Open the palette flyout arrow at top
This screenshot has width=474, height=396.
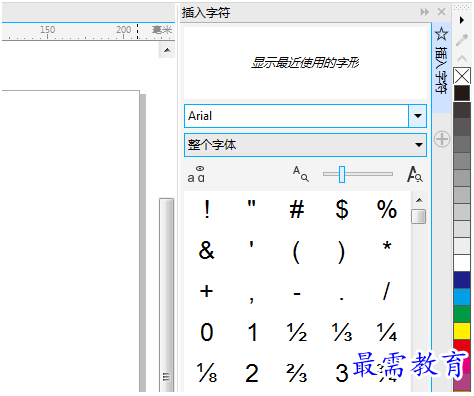coord(462,20)
